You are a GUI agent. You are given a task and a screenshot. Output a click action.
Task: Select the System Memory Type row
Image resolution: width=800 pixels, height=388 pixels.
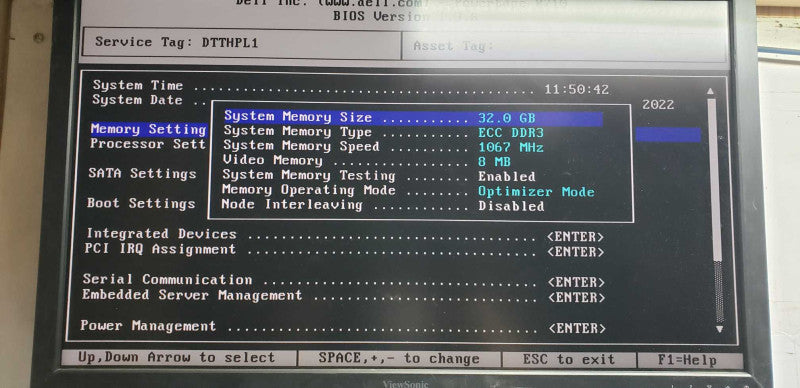tap(384, 132)
